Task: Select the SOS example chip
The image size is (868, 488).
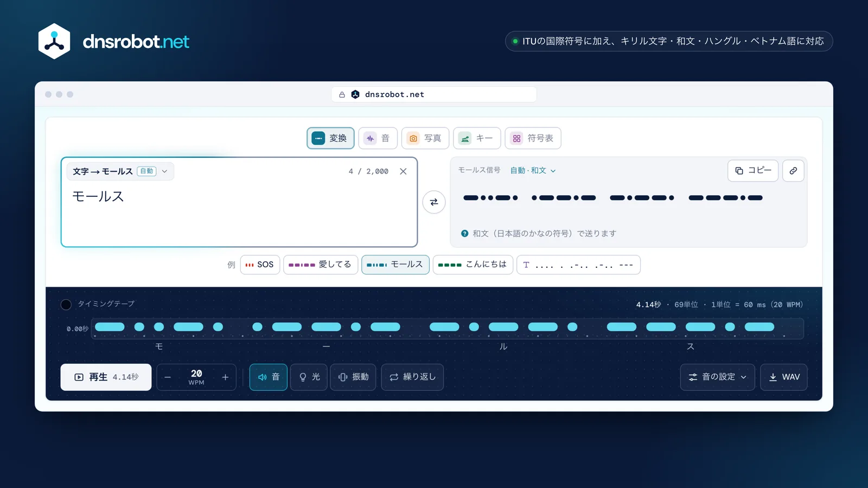Action: [260, 265]
